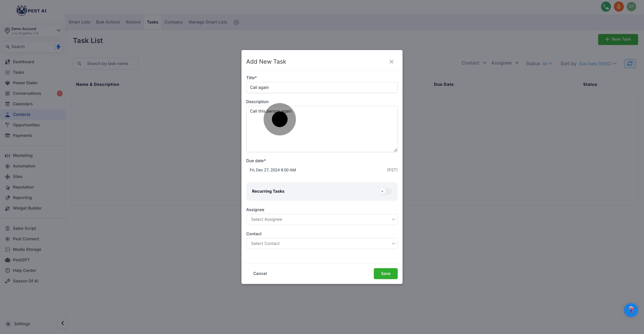Collapse the sidebar with left chevron
Screen dimensions: 644x334
(62, 323)
